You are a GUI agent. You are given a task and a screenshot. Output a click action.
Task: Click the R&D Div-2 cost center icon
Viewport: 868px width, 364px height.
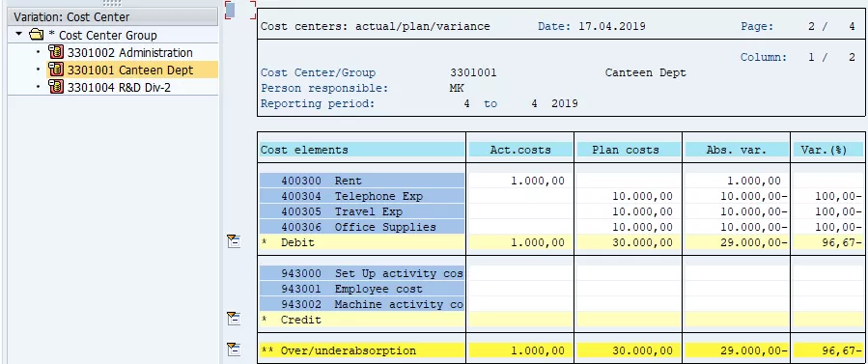[56, 87]
